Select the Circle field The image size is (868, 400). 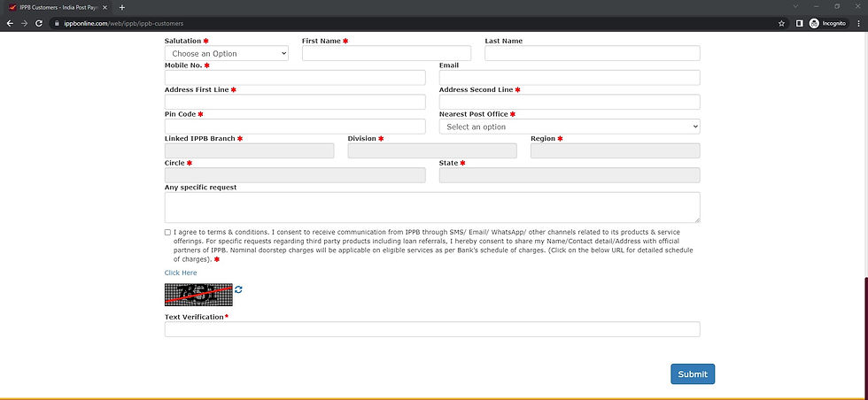pyautogui.click(x=295, y=175)
